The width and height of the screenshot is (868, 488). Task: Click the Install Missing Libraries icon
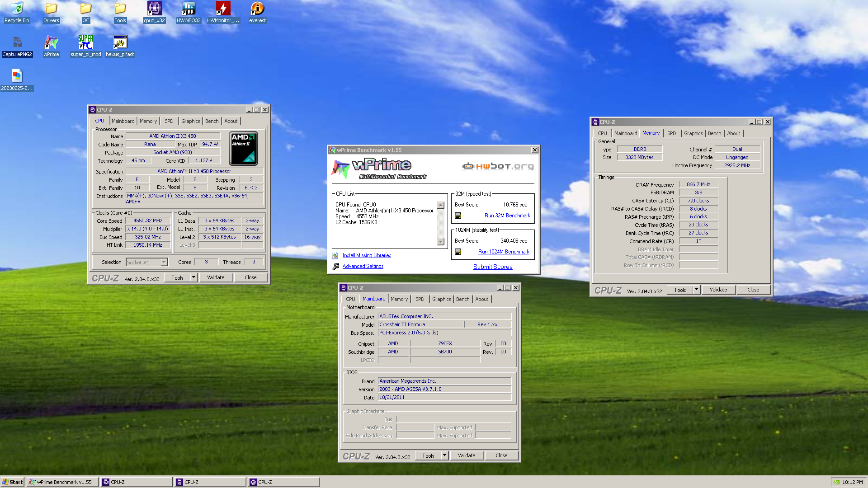[x=335, y=256]
